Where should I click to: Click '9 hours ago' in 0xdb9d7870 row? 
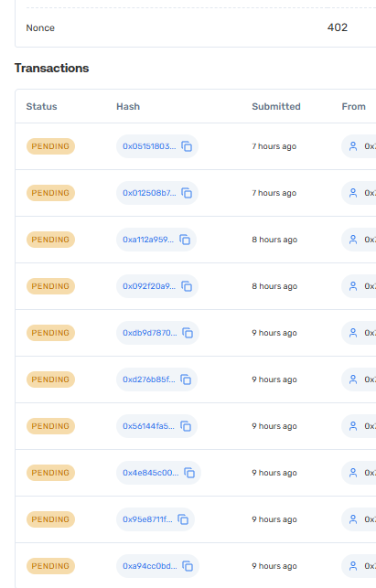pyautogui.click(x=274, y=333)
